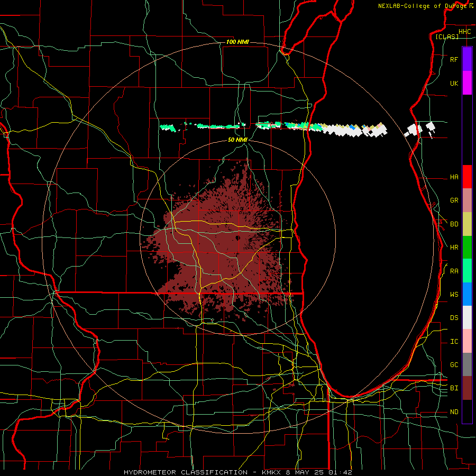Screen dimensions: 476x476
Task: Click the 'RF' legend label
Action: (x=454, y=60)
